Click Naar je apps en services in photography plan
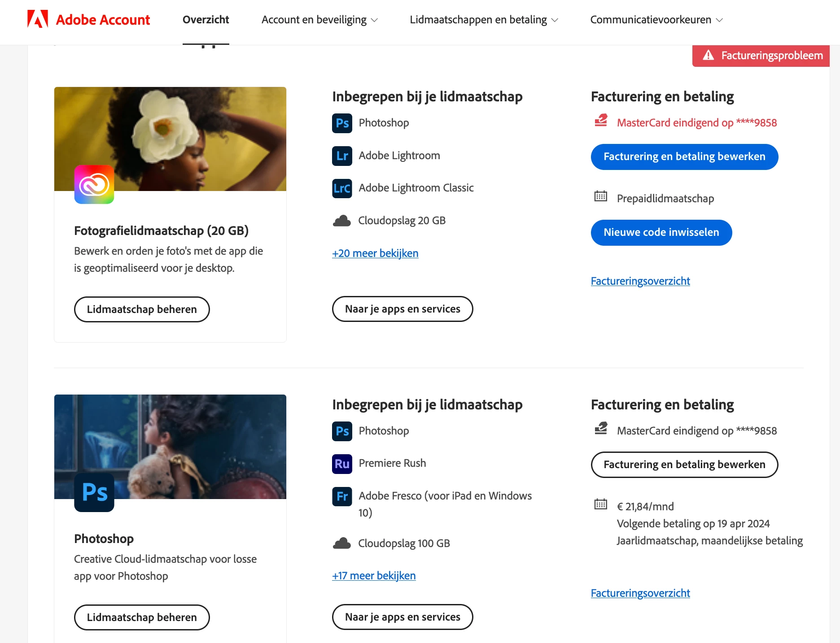The image size is (840, 643). coord(402,309)
